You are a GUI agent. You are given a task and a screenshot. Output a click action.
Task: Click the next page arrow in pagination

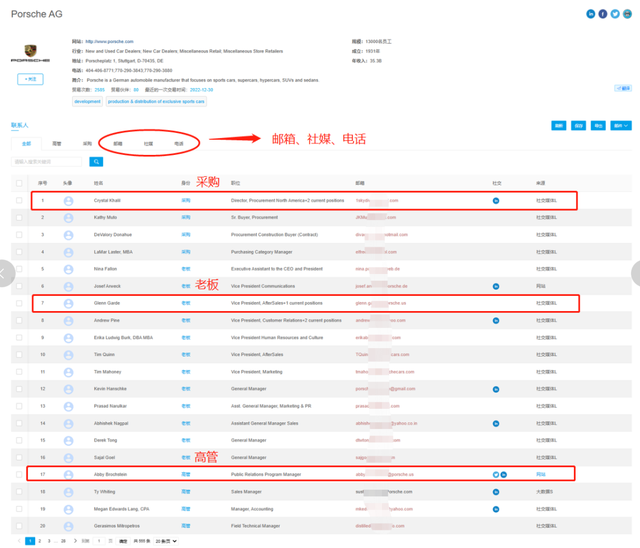[x=75, y=541]
